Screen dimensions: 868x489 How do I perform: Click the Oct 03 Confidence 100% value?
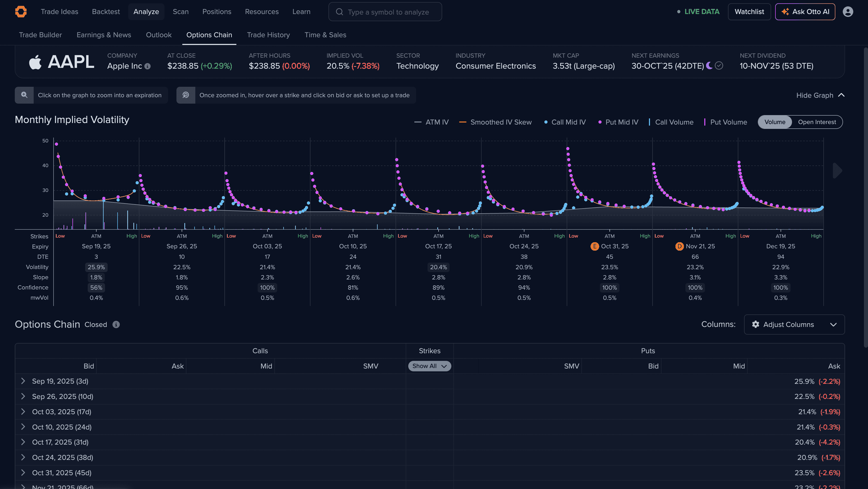click(x=267, y=288)
